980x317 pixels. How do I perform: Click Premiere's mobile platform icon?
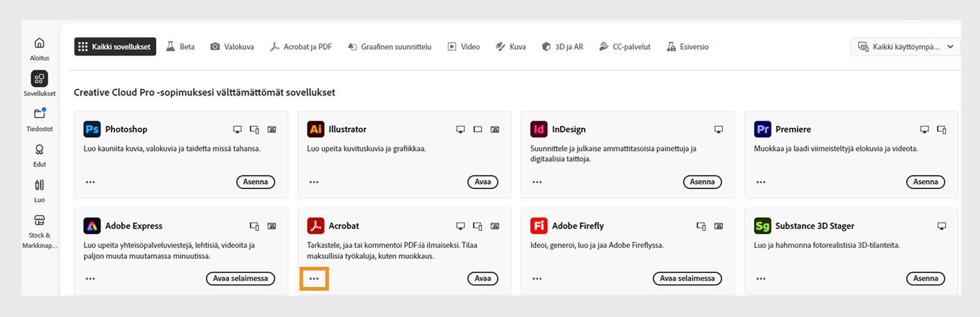[x=942, y=130]
